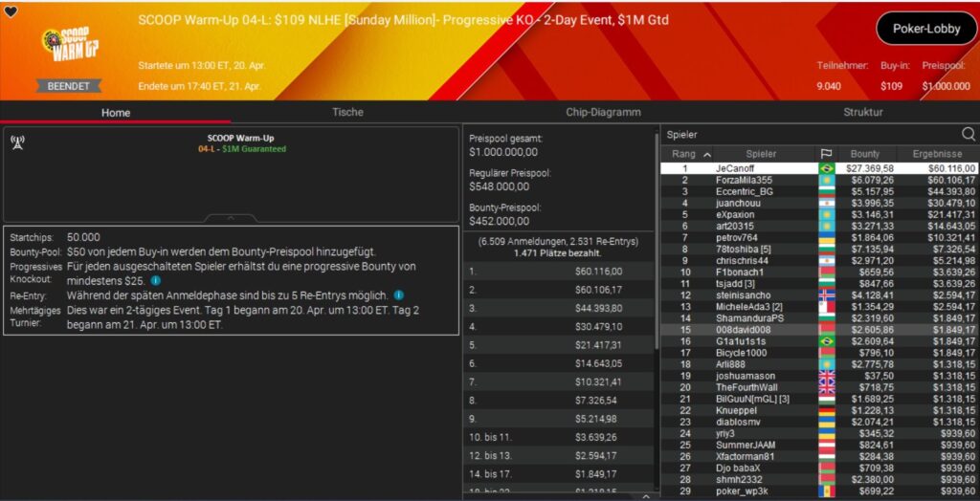Click the BEENDET status badge

[x=68, y=86]
